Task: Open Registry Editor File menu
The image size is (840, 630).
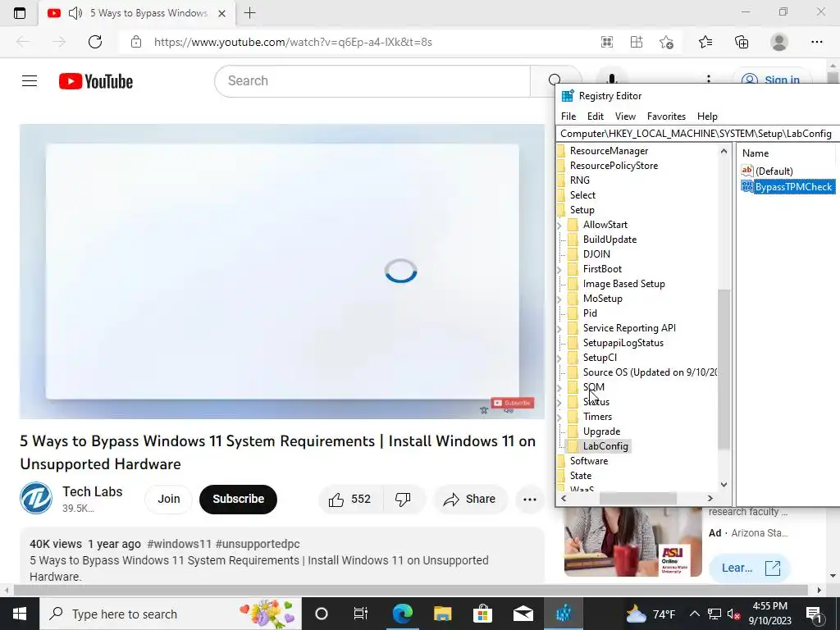Action: click(x=568, y=116)
